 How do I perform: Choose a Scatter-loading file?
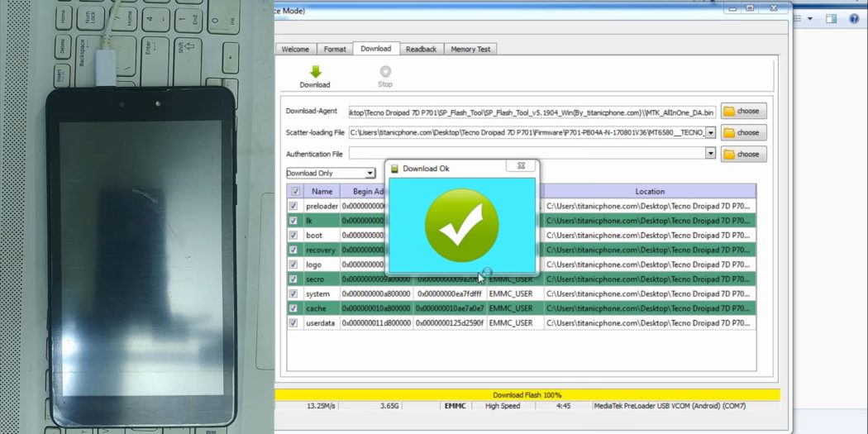pos(743,133)
